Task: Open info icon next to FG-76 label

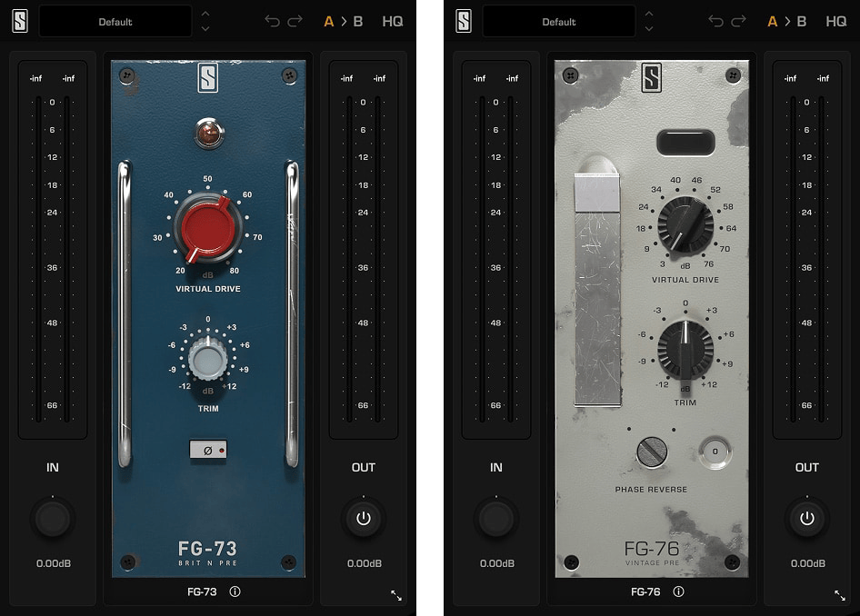Action: point(679,591)
